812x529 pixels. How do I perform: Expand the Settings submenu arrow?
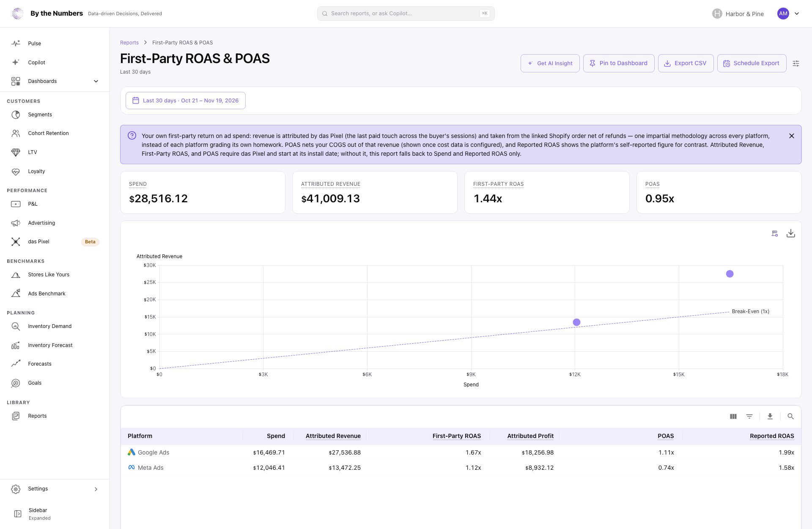pyautogui.click(x=96, y=489)
